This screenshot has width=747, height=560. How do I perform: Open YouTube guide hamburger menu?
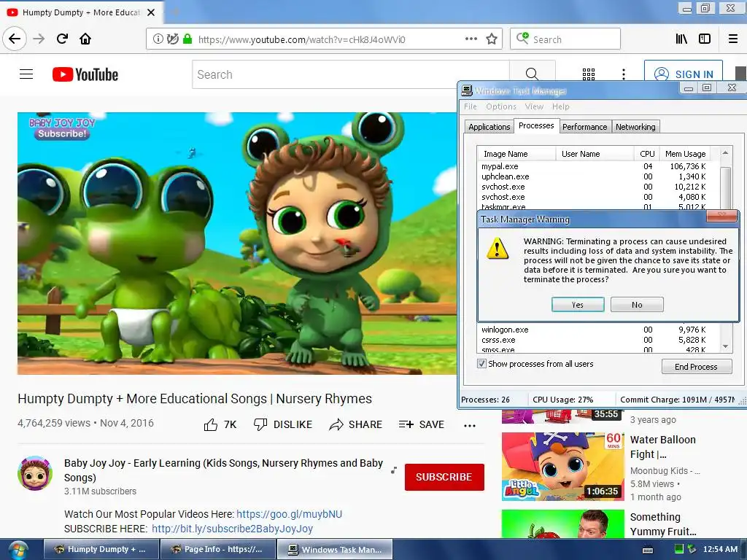(x=26, y=74)
